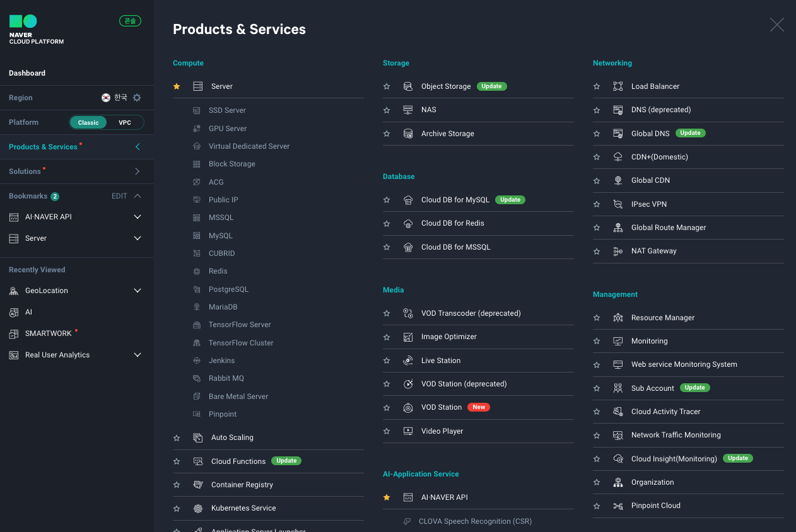Open the SSD Server sub-item

pos(227,110)
